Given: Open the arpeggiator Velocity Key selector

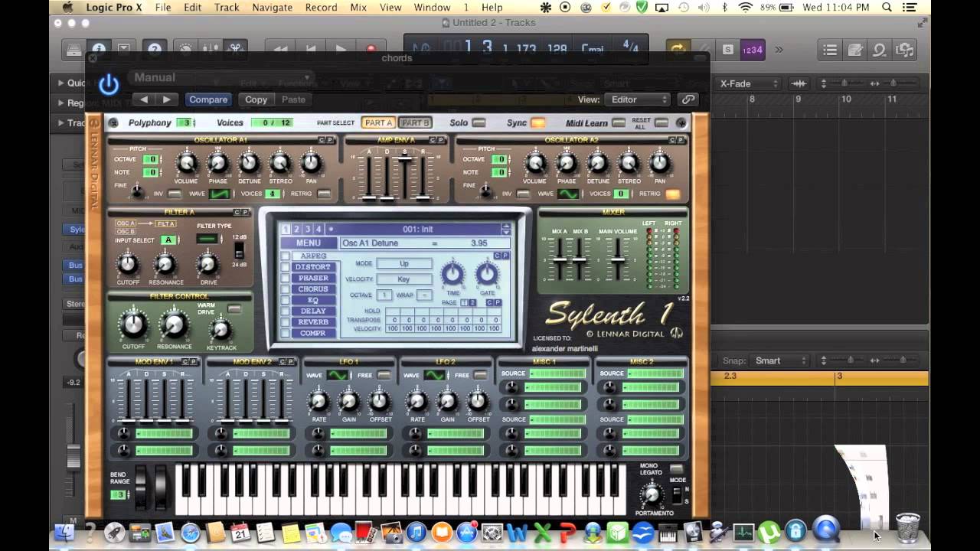Looking at the screenshot, I should tap(403, 279).
